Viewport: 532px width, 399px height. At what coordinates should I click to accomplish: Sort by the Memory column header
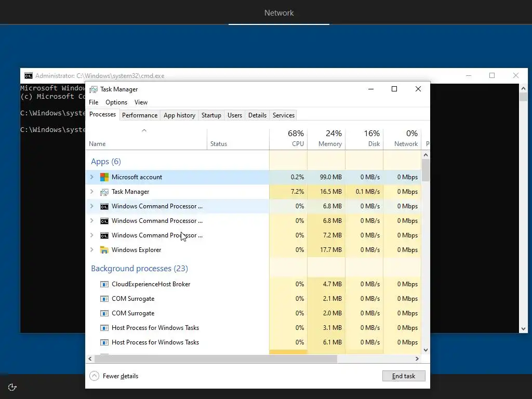tap(326, 139)
